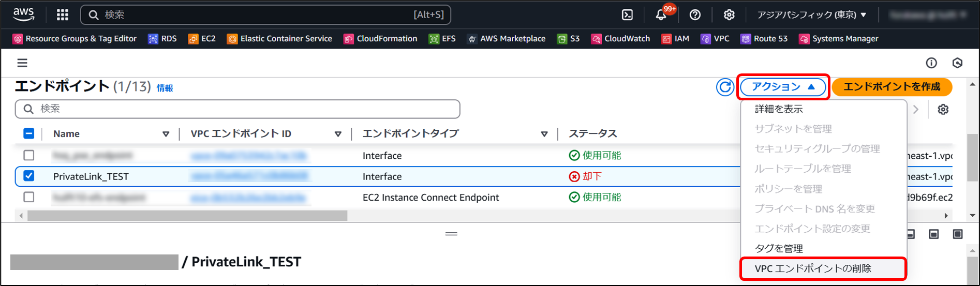Open AWS Marketplace shortcut
980x286 pixels.
click(x=506, y=39)
